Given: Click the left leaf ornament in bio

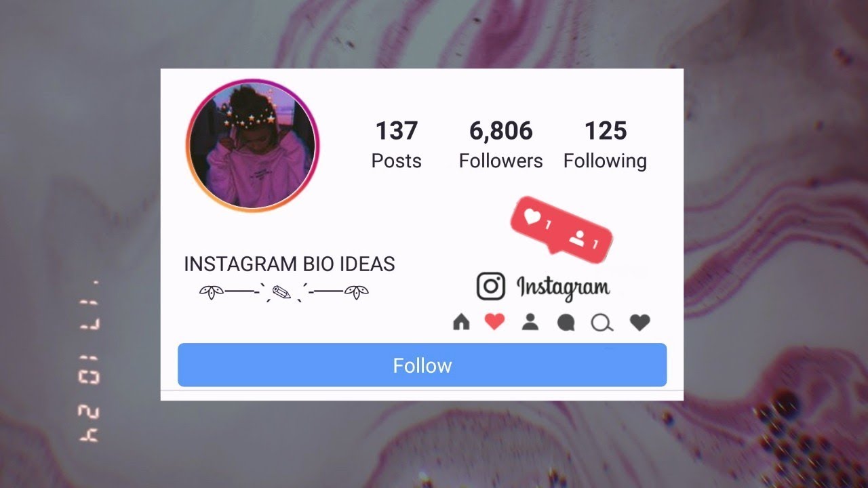Looking at the screenshot, I should tap(212, 292).
